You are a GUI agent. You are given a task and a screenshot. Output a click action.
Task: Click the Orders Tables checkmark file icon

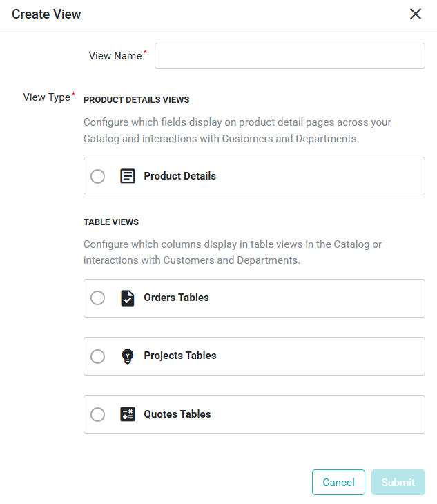pyautogui.click(x=128, y=298)
